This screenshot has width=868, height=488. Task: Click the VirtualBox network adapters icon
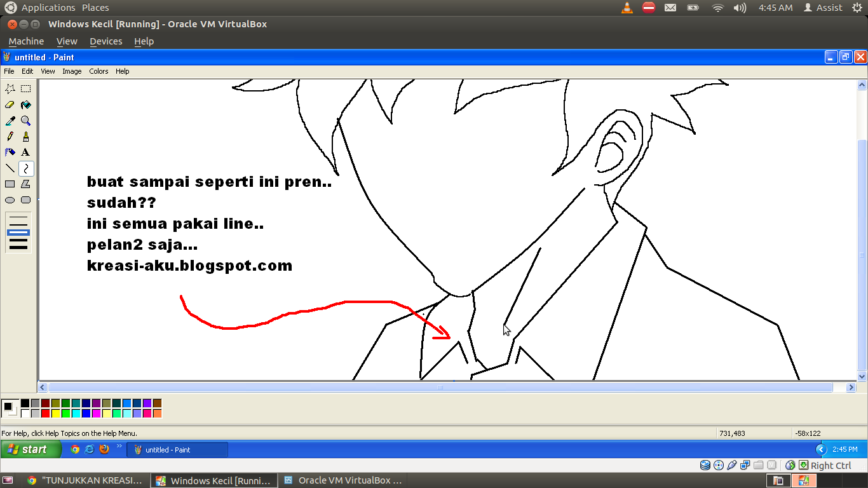point(745,465)
